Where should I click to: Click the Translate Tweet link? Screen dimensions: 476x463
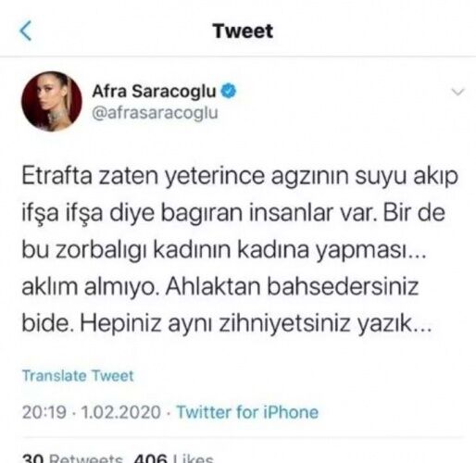pyautogui.click(x=78, y=376)
